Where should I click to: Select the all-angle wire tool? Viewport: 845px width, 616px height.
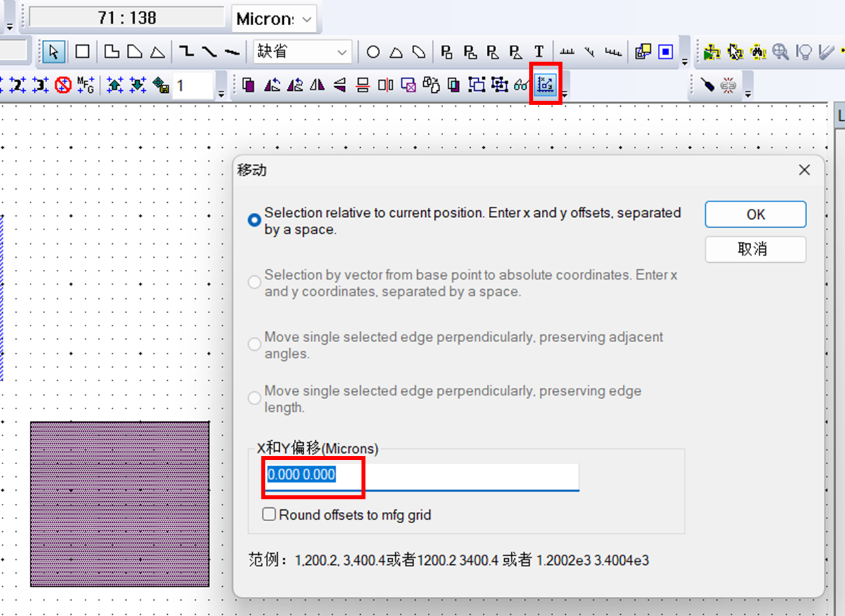[x=231, y=52]
